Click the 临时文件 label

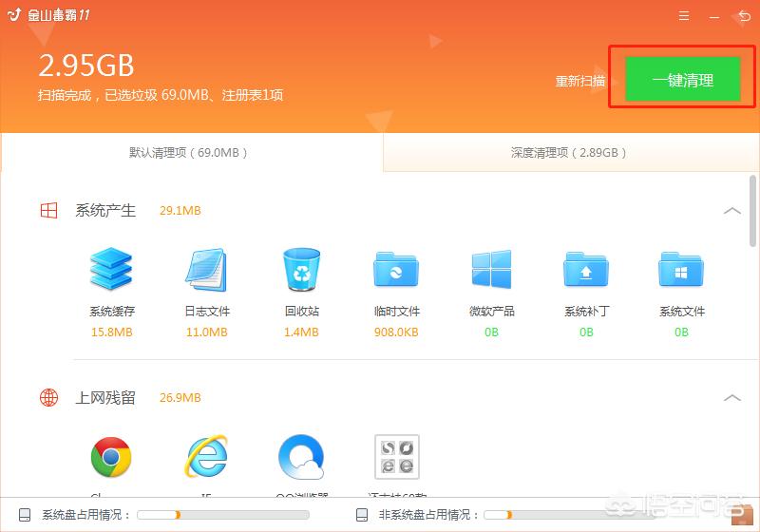pyautogui.click(x=396, y=311)
